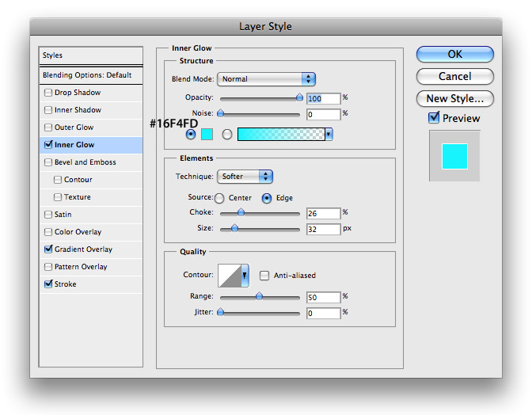Uncheck the Gradient Overlay checkbox
Viewport: 532px width, 415px height.
48,249
